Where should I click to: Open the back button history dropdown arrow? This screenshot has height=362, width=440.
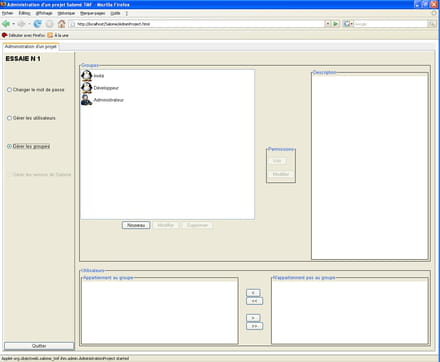pyautogui.click(x=13, y=24)
